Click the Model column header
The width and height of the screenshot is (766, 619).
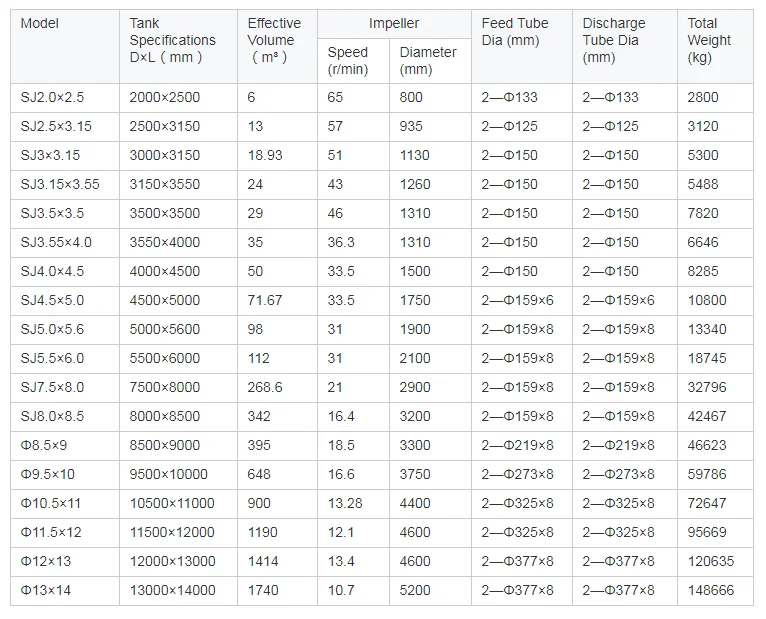39,23
